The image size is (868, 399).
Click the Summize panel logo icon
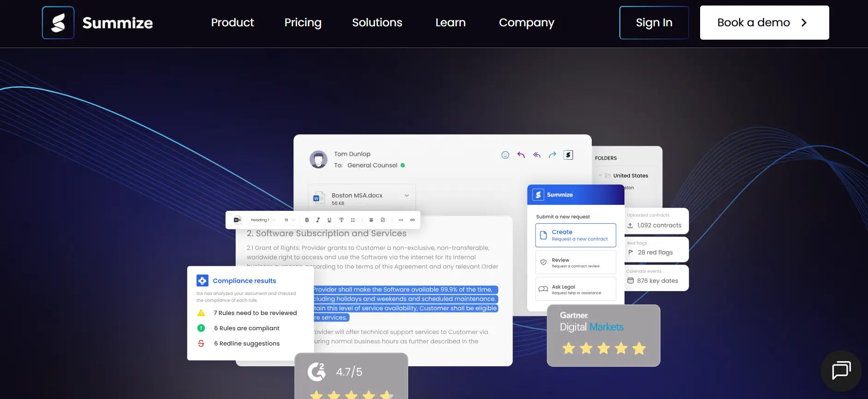(538, 195)
